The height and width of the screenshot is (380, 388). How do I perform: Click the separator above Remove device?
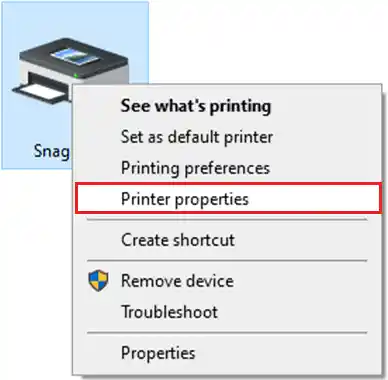coord(227,261)
